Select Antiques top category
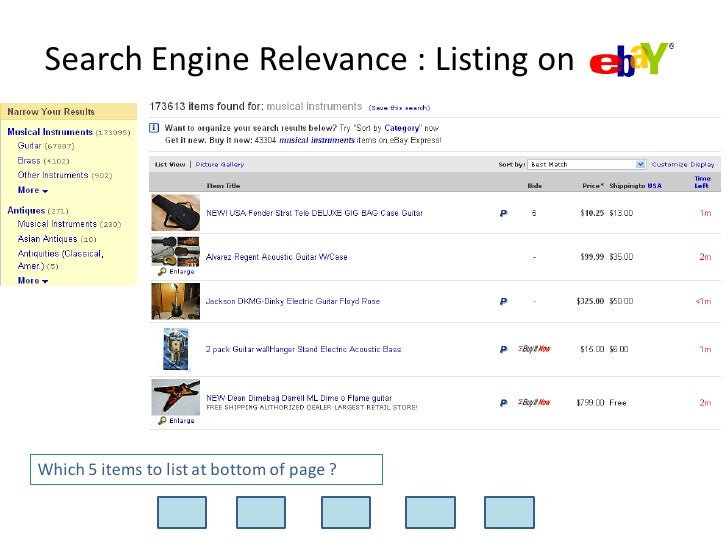The image size is (728, 546). click(26, 210)
